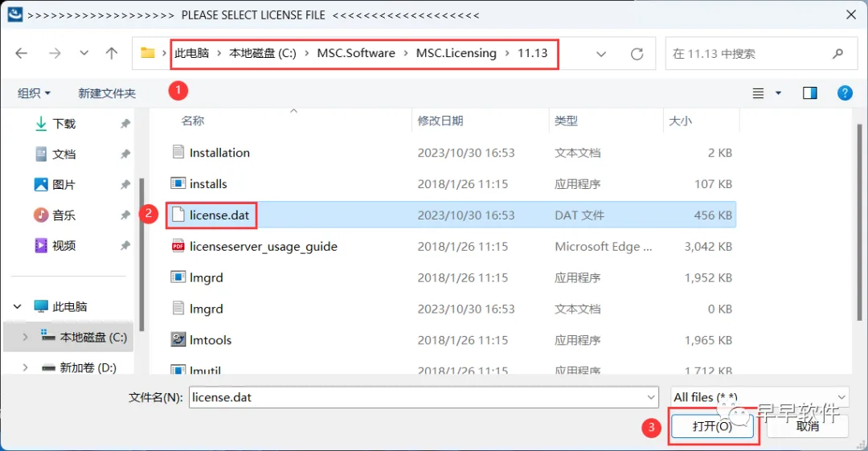Refresh the 11.13 folder listing
The image size is (868, 451).
(637, 54)
